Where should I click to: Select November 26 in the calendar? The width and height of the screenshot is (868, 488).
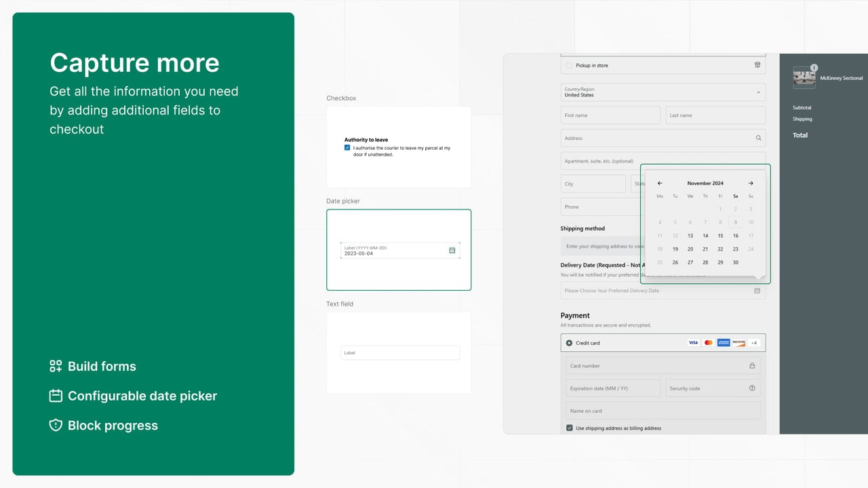(x=675, y=262)
